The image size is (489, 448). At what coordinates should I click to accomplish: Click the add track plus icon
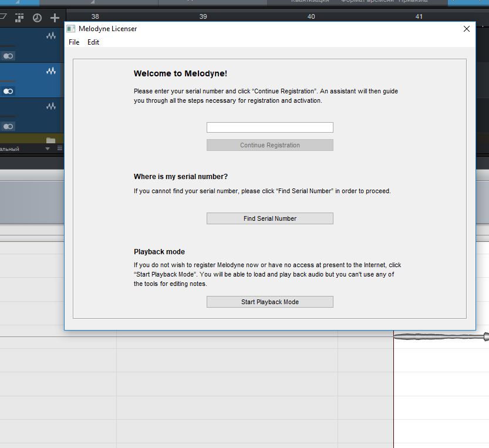click(55, 18)
